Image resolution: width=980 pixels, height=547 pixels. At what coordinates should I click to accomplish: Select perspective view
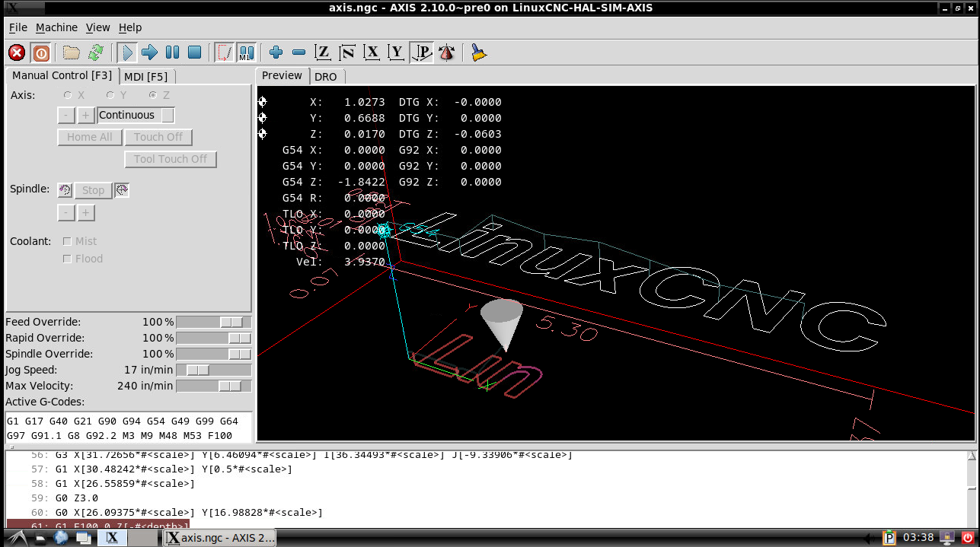coord(422,52)
